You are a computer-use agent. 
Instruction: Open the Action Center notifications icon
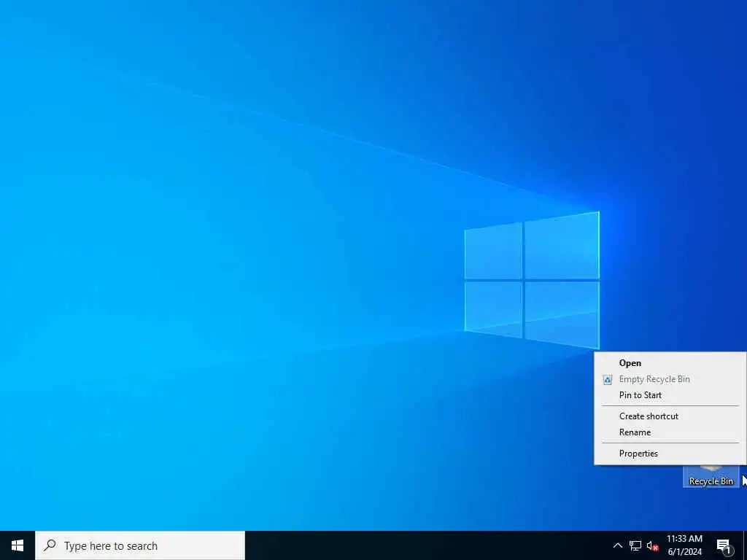[724, 545]
